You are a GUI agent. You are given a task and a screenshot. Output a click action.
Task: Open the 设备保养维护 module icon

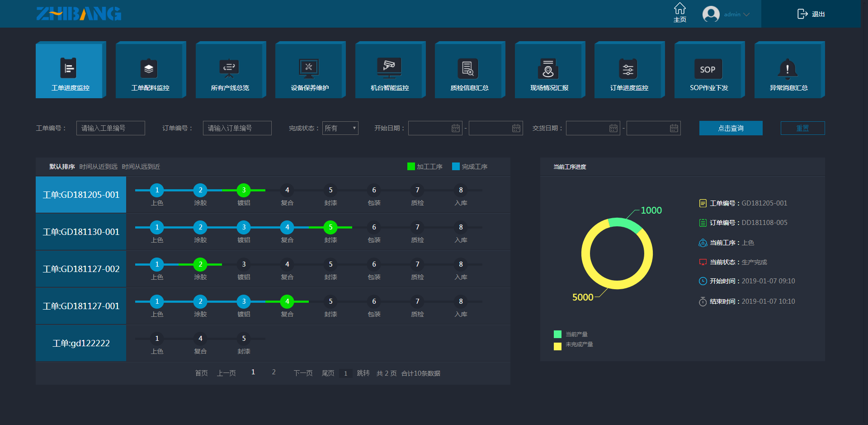(309, 69)
